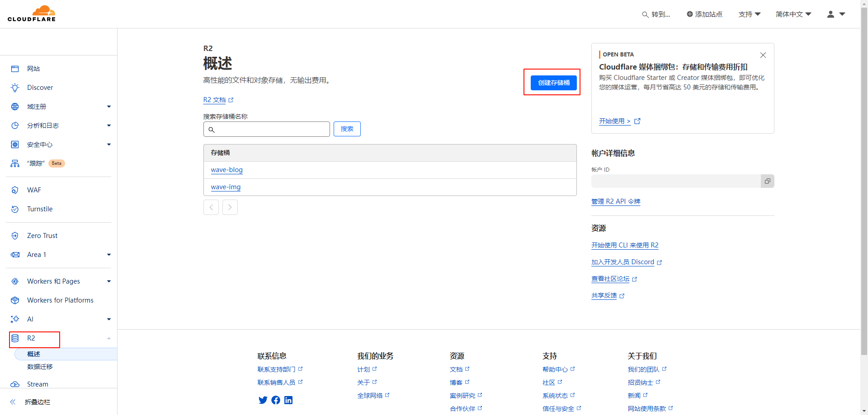Click the plus icon beside 添加站点
Screen dimensions: 868x415
click(x=690, y=14)
